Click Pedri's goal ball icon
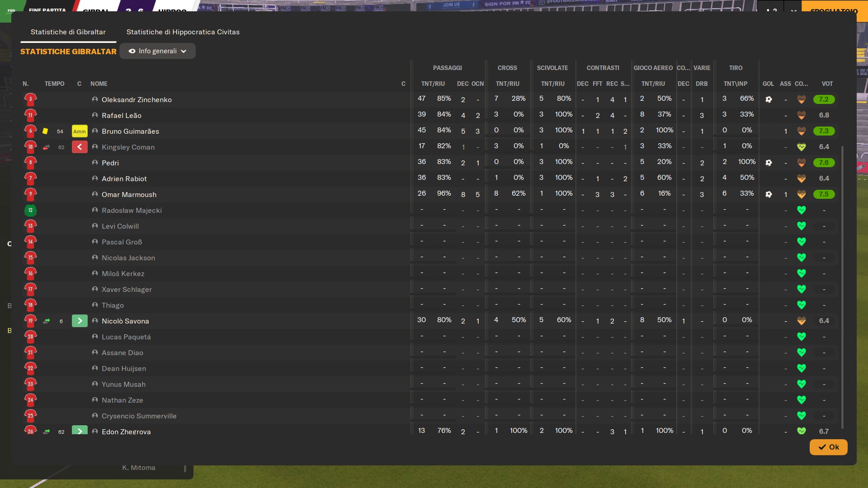This screenshot has height=488, width=868. click(x=769, y=163)
